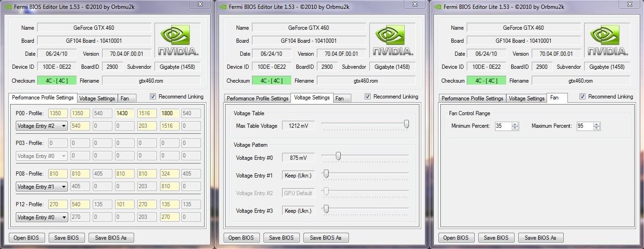644x249 pixels.
Task: Click Save BIOS in the Performance Profile window
Action: tap(67, 237)
